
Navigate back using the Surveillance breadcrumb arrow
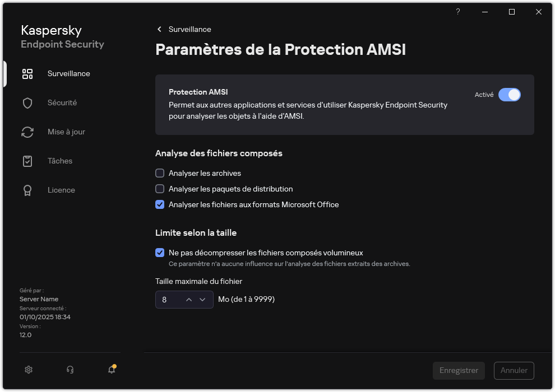[x=159, y=29]
